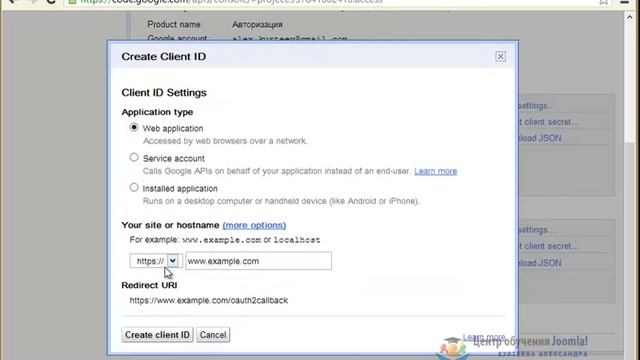Click the Client ID Settings heading
Image resolution: width=640 pixels, height=360 pixels.
pyautogui.click(x=164, y=93)
